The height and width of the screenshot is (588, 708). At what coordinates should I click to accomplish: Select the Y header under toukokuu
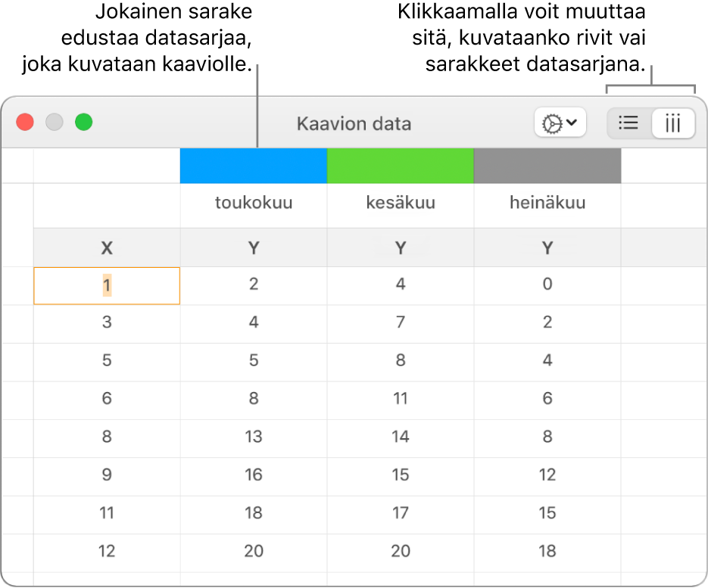tap(254, 247)
